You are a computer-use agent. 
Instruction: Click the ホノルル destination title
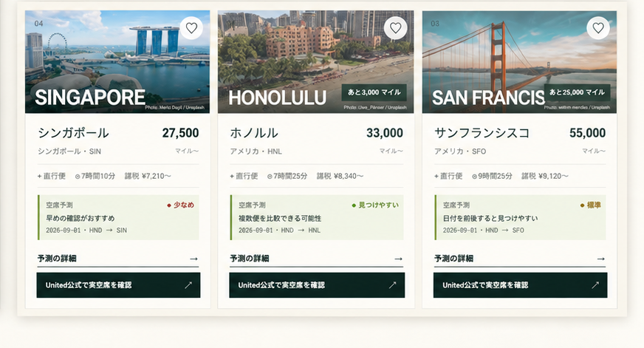tap(254, 133)
